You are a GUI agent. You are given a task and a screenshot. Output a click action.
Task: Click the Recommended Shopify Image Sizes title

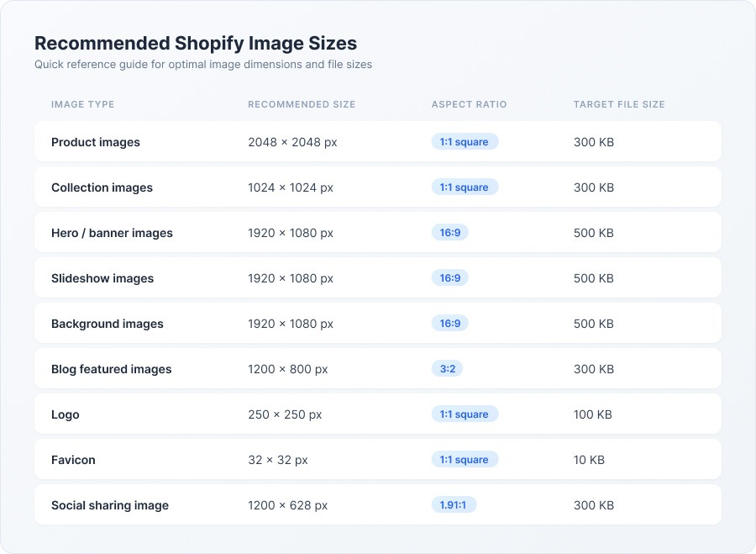click(x=195, y=43)
